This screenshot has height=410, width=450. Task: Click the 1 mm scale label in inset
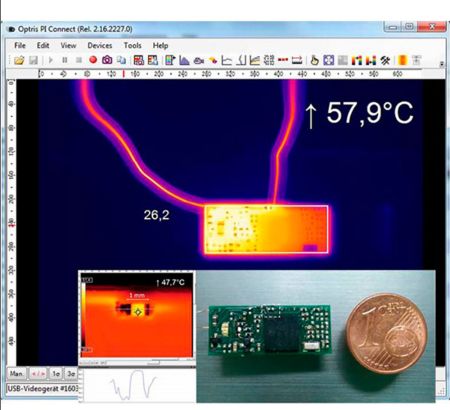point(137,295)
